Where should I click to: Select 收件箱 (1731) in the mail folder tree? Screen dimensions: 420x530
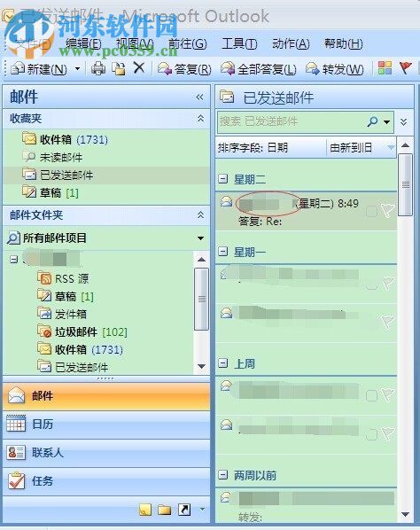80,349
